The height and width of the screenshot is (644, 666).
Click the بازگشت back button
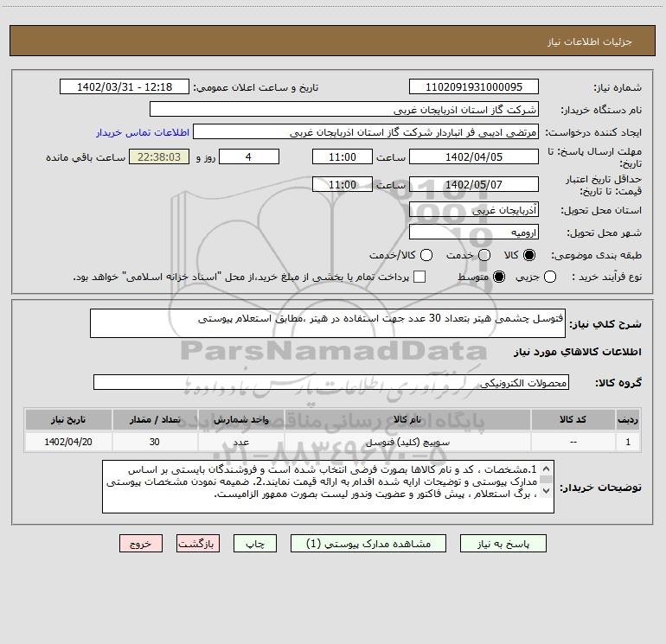(x=198, y=544)
